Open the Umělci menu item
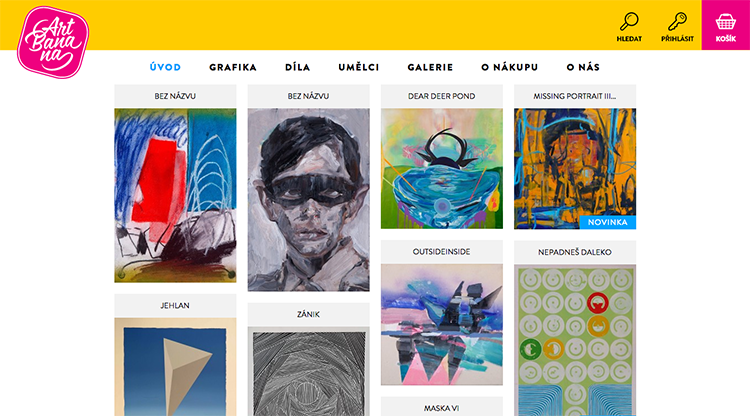This screenshot has height=416, width=750. (359, 67)
